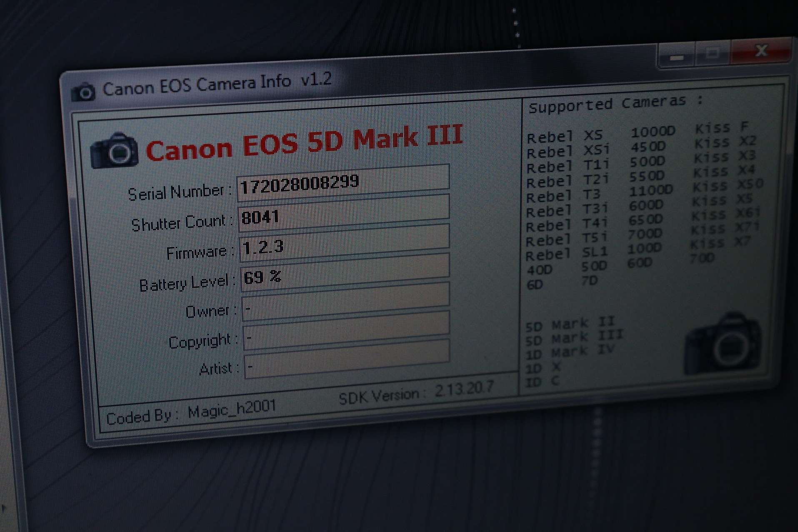
Task: Click the disabled maximize button
Action: 713,53
